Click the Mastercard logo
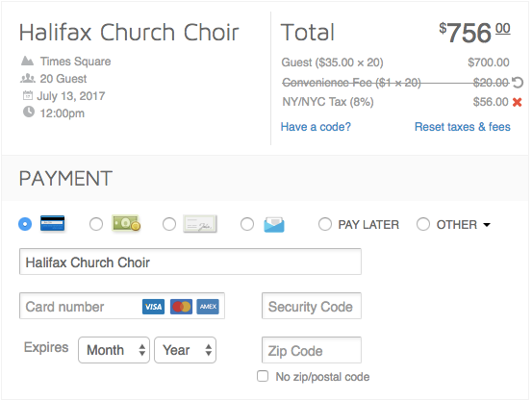Viewport: 532px width, 400px height. [x=181, y=307]
